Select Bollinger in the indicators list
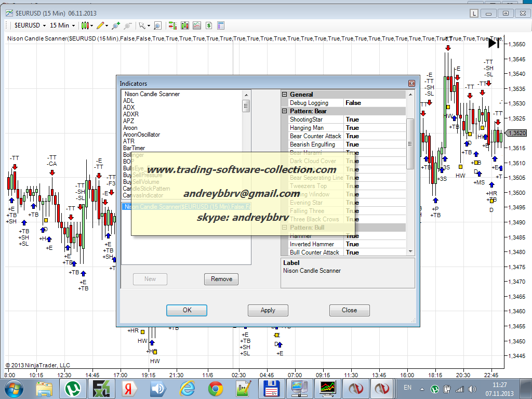Viewport: 532px width, 399px height. pos(134,155)
